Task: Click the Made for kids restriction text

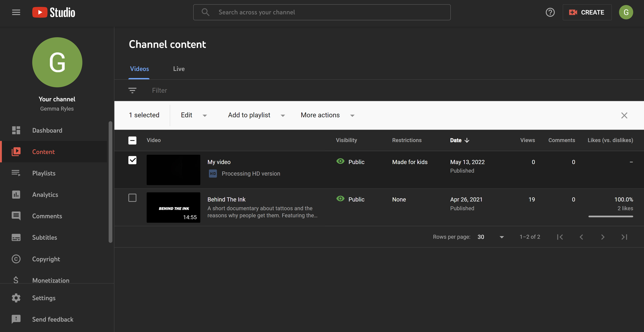Action: pos(410,162)
